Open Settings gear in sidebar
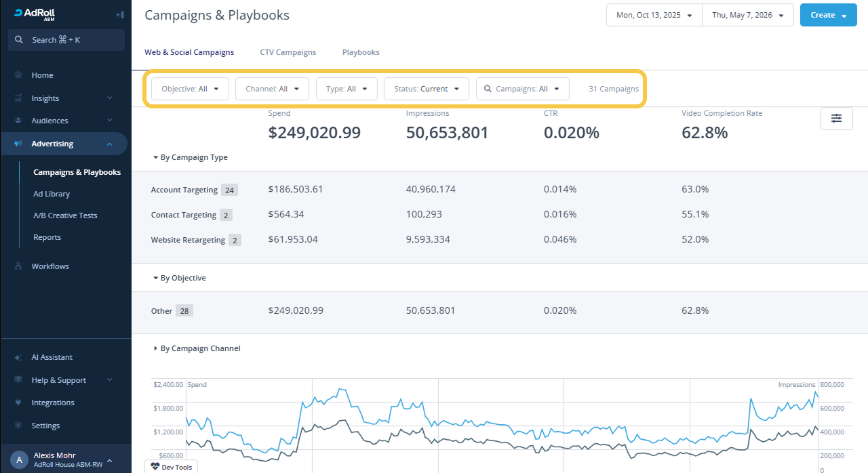This screenshot has height=473, width=868. (x=18, y=426)
